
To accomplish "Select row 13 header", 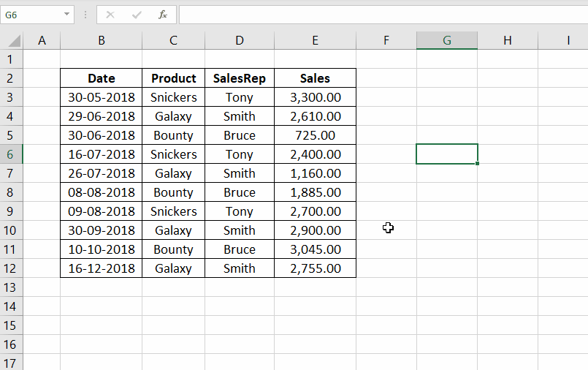I will coord(11,287).
